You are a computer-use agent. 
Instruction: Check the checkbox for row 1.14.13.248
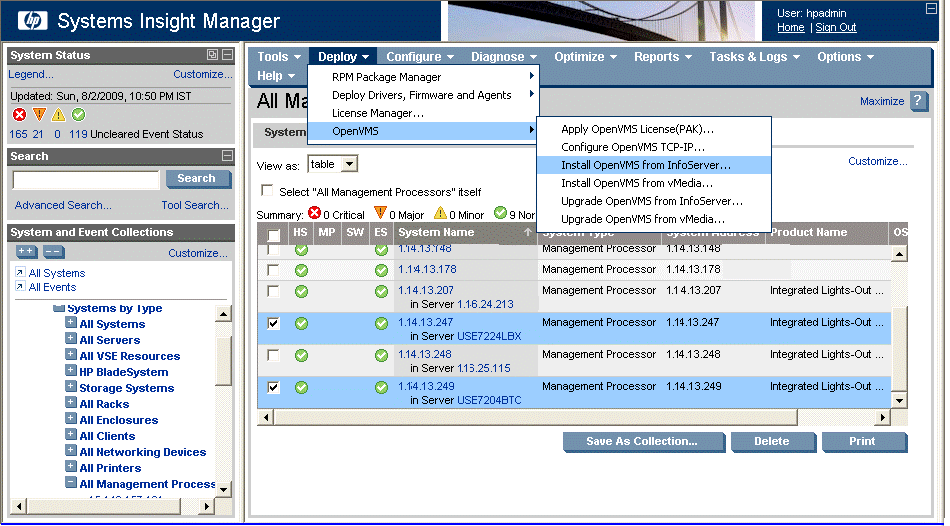(x=273, y=355)
